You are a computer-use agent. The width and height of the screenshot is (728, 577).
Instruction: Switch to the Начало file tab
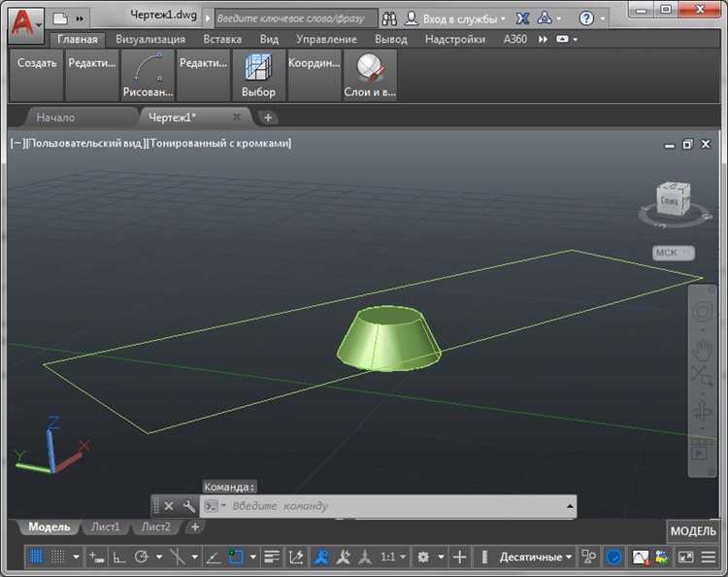point(55,118)
